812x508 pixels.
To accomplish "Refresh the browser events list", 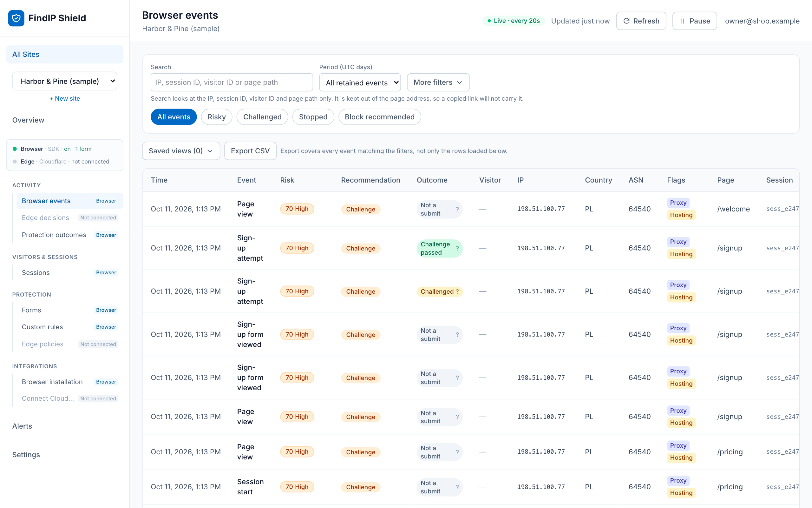I will (641, 21).
